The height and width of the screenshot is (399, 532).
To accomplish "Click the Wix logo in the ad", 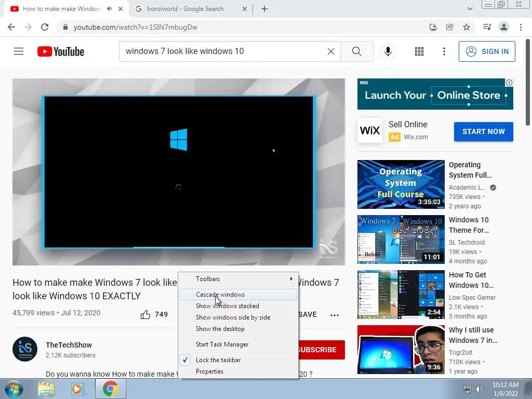I will point(370,130).
